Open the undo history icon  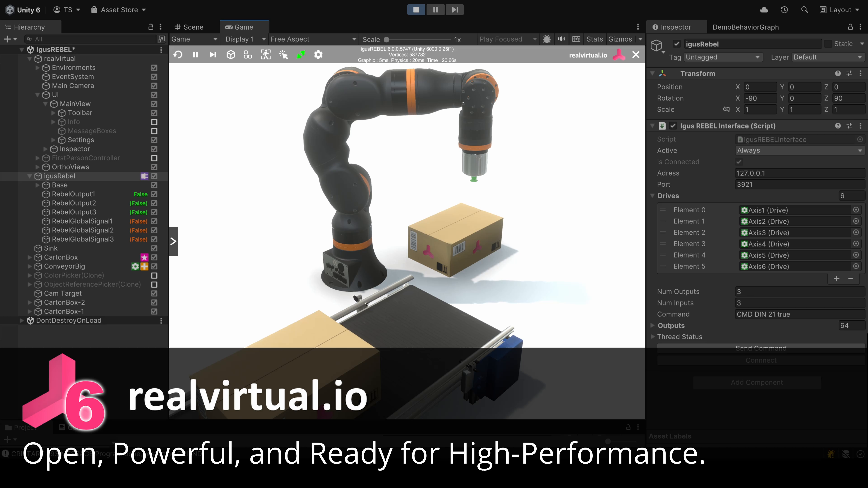(x=784, y=10)
